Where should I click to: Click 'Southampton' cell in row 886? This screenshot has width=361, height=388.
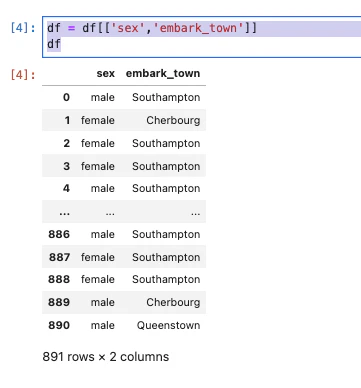(166, 234)
